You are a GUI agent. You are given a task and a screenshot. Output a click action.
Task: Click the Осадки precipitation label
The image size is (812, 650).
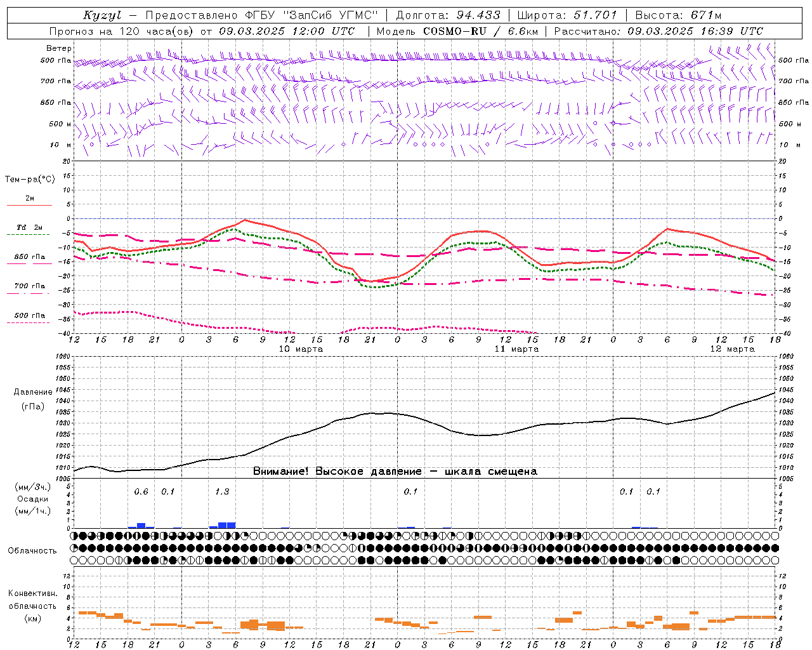click(33, 499)
